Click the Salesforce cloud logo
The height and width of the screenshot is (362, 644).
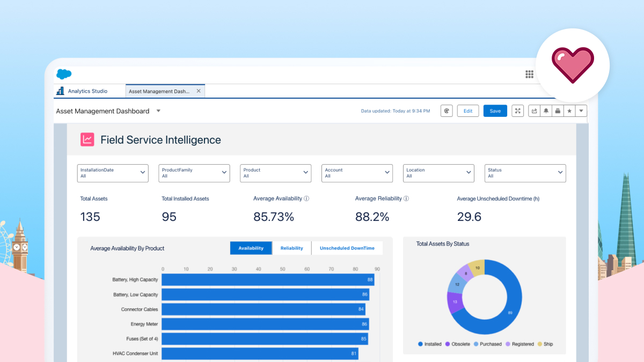[x=63, y=74]
